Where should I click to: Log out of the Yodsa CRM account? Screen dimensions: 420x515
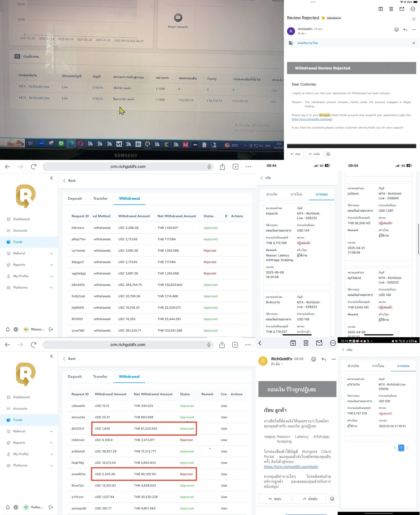point(51,507)
